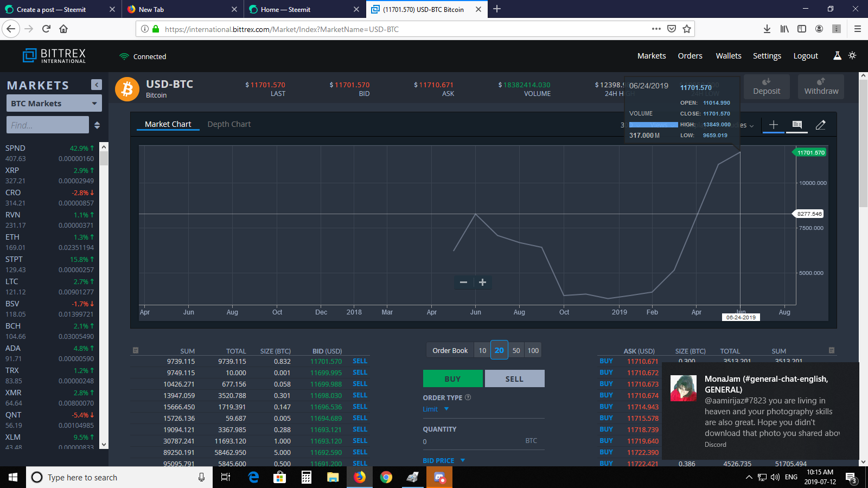Open Calculator from the taskbar

point(307,477)
